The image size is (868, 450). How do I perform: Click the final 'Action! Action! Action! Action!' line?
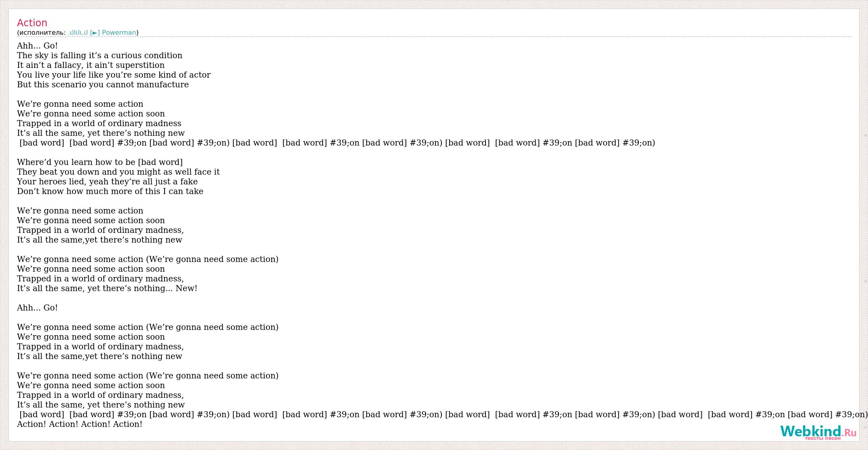[x=80, y=424]
